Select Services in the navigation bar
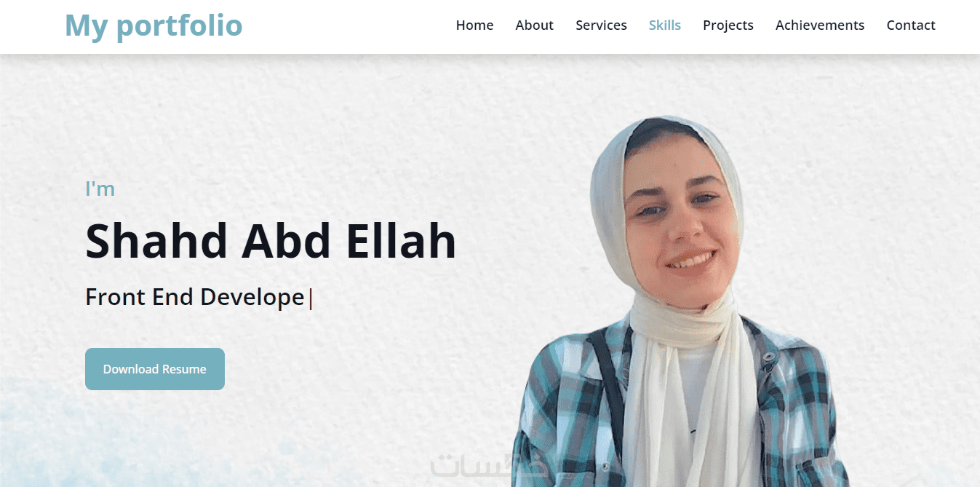980x487 pixels. [601, 25]
